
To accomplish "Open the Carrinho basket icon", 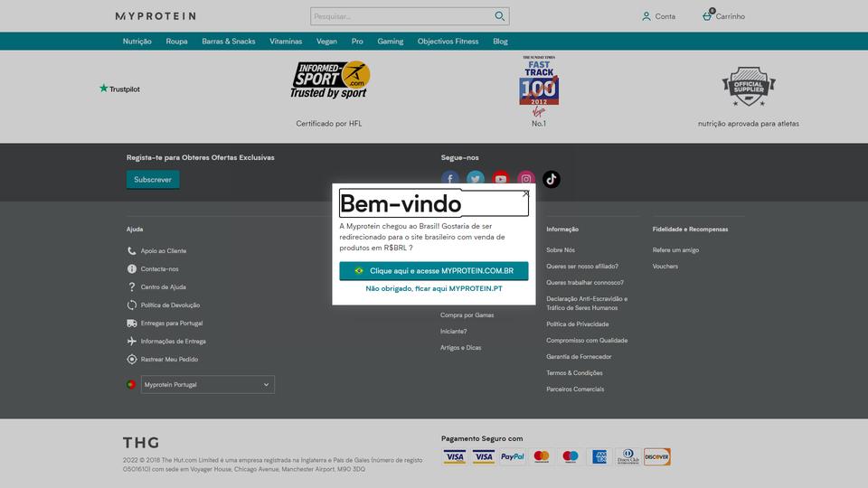I will click(x=707, y=15).
